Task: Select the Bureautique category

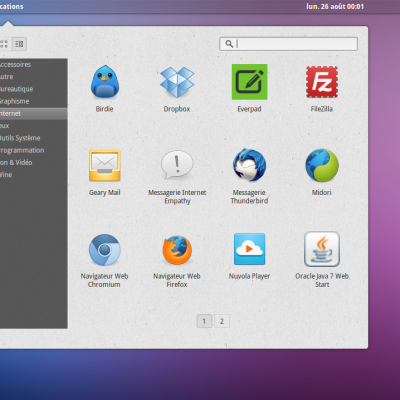Action: point(34,89)
